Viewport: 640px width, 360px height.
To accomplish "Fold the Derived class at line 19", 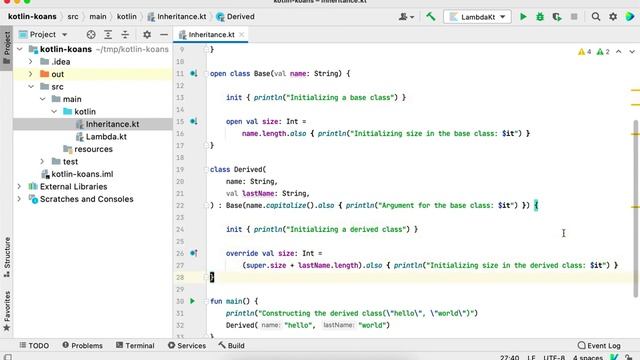I will [207, 169].
